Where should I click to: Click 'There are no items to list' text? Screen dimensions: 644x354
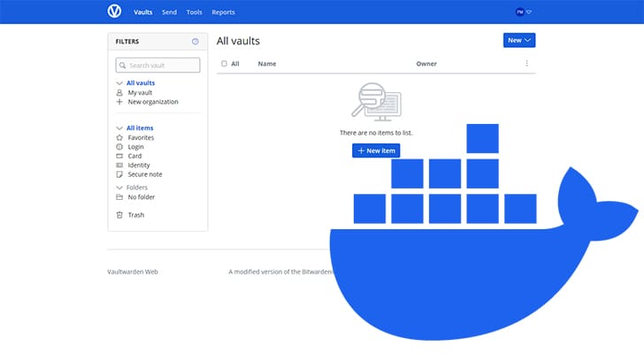coord(376,133)
